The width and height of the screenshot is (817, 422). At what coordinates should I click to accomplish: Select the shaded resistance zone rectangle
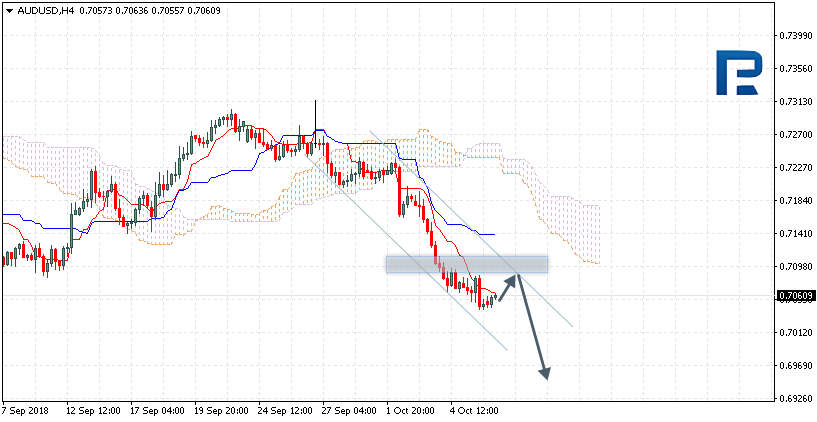(x=466, y=264)
